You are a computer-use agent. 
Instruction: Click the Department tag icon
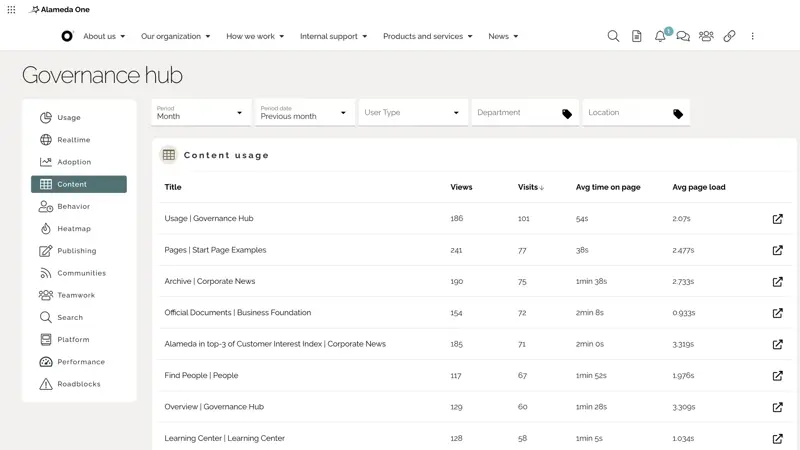point(567,114)
